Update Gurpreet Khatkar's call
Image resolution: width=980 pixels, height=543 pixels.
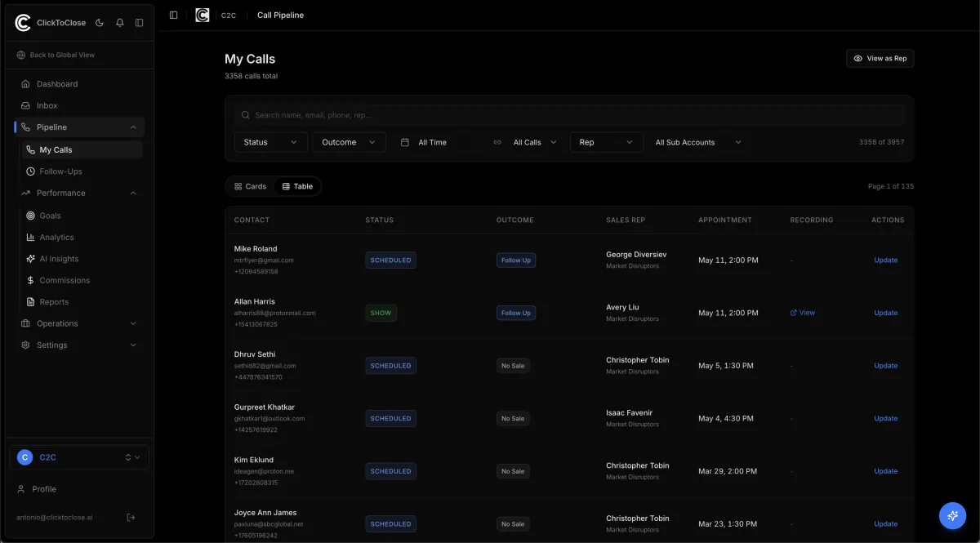tap(885, 418)
